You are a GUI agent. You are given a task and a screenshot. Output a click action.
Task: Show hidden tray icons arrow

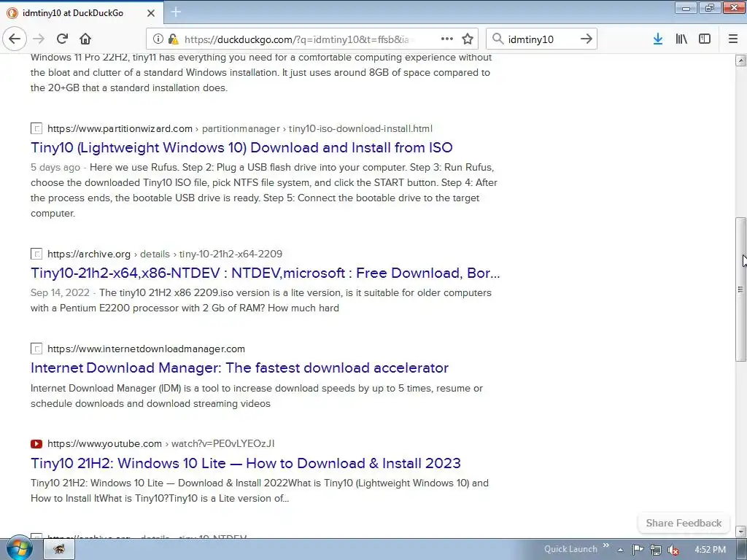[620, 550]
